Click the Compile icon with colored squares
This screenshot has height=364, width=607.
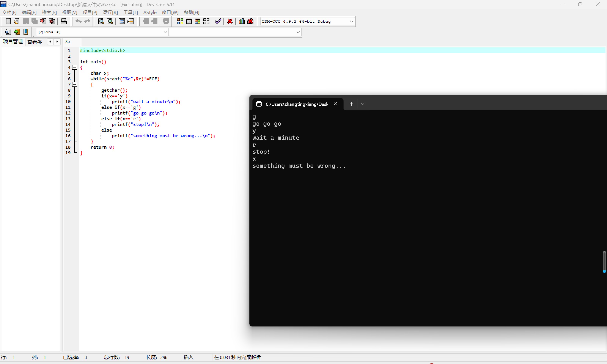click(180, 21)
